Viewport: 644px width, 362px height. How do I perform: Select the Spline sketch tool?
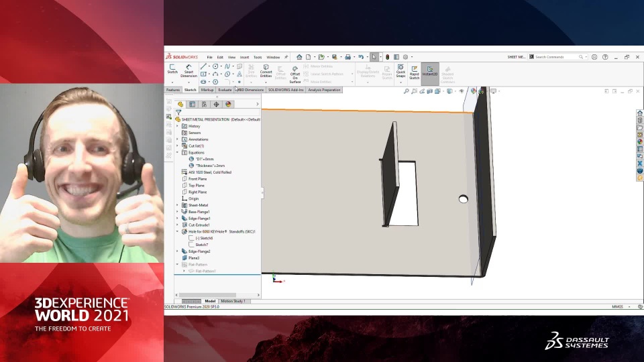(227, 66)
